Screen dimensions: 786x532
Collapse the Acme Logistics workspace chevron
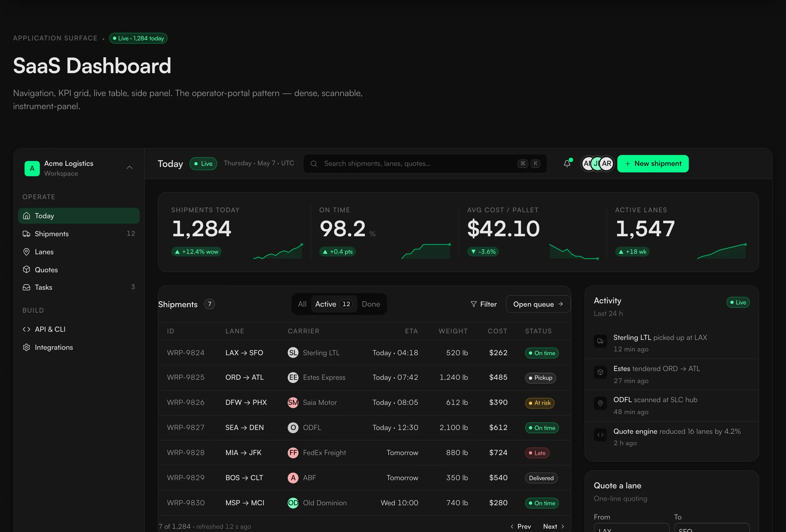tap(129, 168)
